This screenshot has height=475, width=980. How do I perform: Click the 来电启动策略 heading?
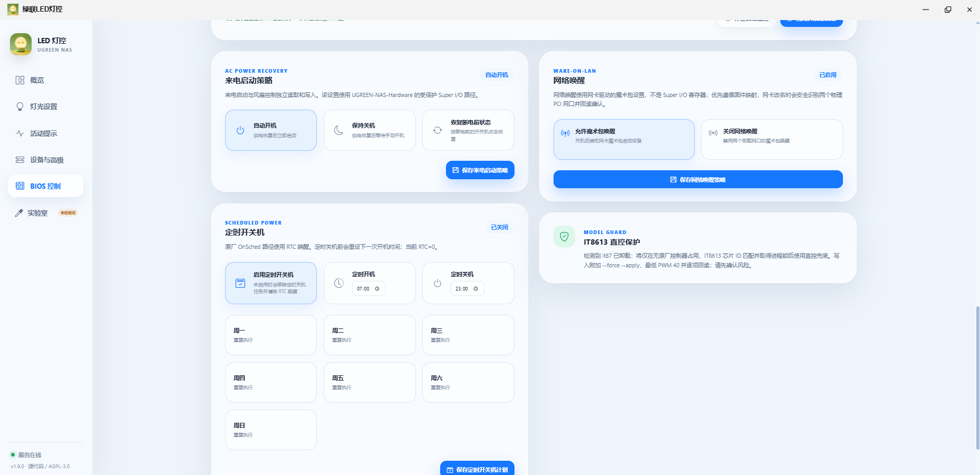(249, 81)
